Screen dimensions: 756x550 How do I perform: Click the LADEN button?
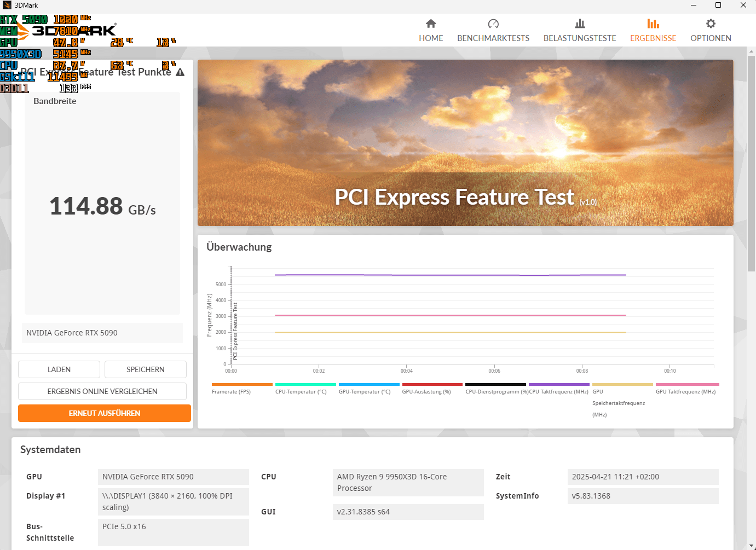59,369
